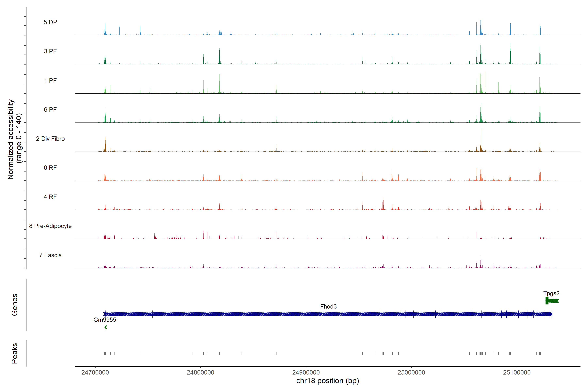Screen dimensions: 588x392
Task: Click the Peaks panel label
Action: click(x=15, y=353)
